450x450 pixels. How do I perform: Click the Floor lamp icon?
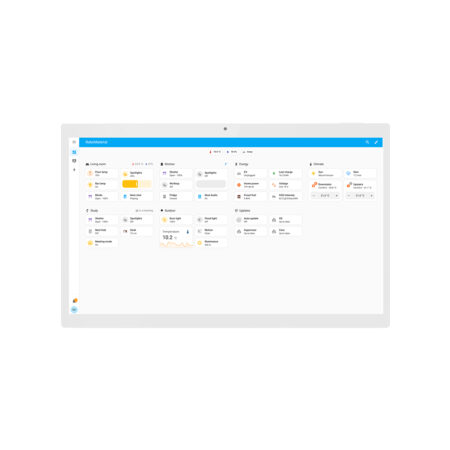(x=90, y=173)
